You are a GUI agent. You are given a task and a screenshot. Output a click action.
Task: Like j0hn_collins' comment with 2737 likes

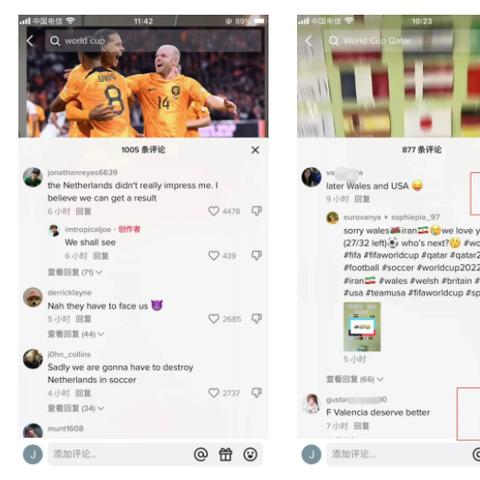(x=214, y=393)
